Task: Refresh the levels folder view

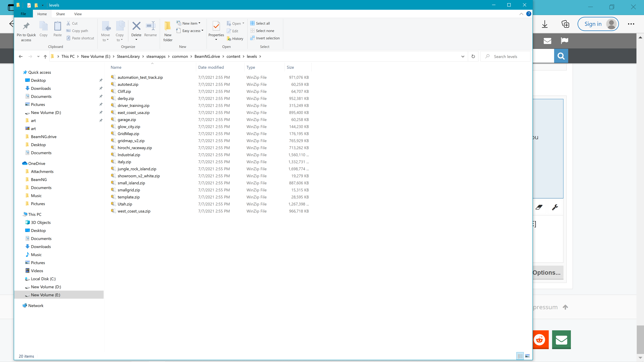Action: coord(473,56)
